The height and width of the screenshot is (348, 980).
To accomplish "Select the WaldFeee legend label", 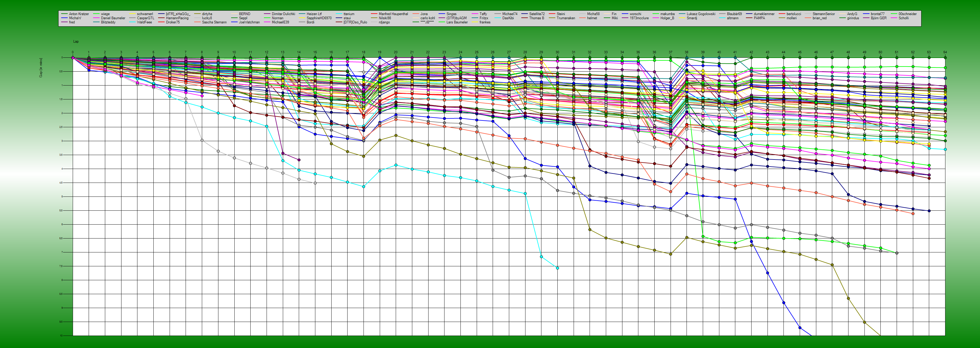I will [x=144, y=22].
